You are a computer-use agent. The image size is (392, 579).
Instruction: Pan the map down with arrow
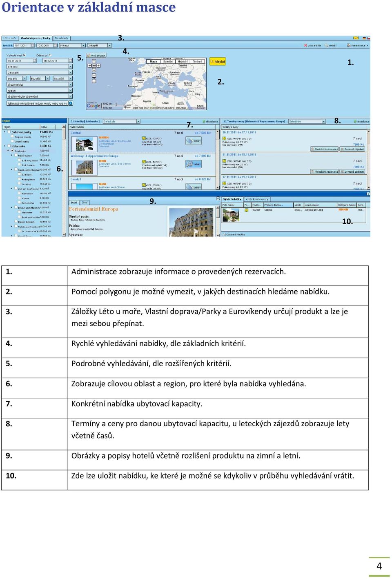coord(94,70)
